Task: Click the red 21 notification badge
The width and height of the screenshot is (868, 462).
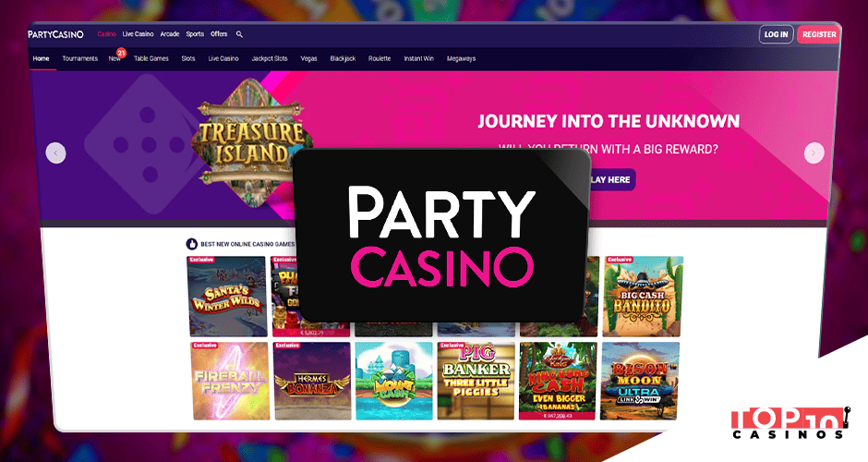Action: click(121, 54)
